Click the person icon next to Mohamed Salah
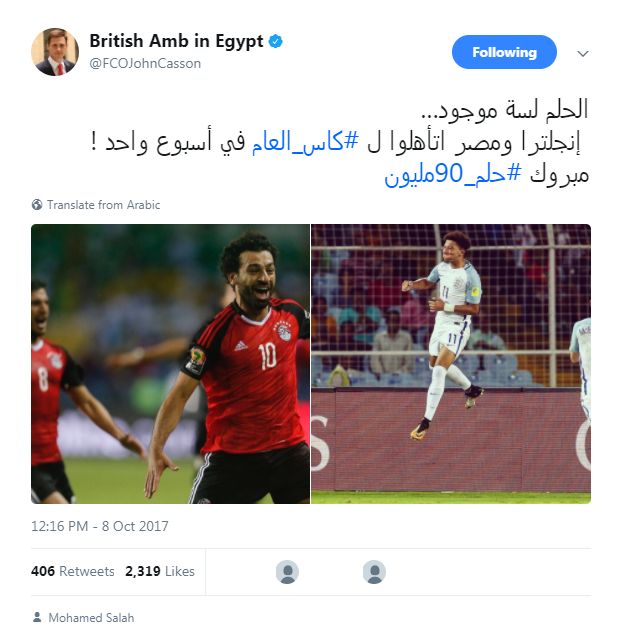 coord(37,617)
